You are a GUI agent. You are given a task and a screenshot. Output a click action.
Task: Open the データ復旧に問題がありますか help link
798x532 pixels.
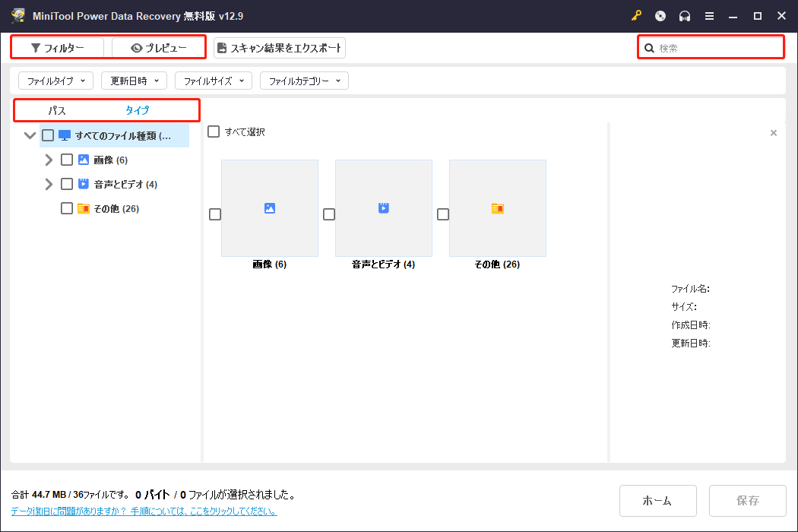(x=144, y=511)
